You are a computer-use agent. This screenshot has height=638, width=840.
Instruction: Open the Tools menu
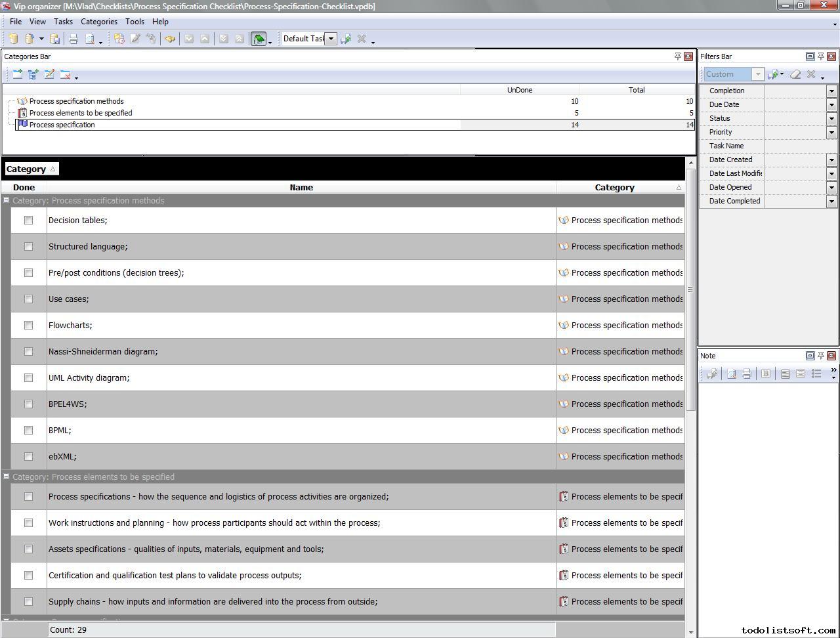click(135, 22)
